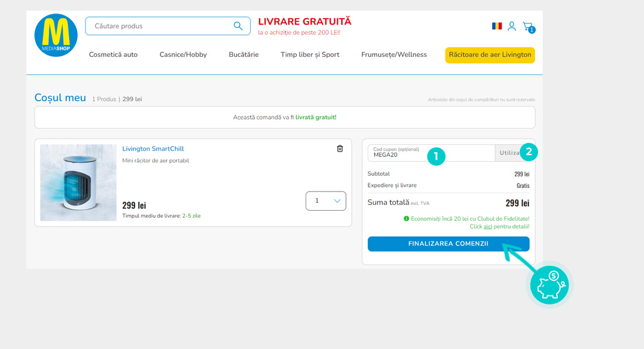Click the green info icon near Economisiți
644x349 pixels.
click(406, 218)
